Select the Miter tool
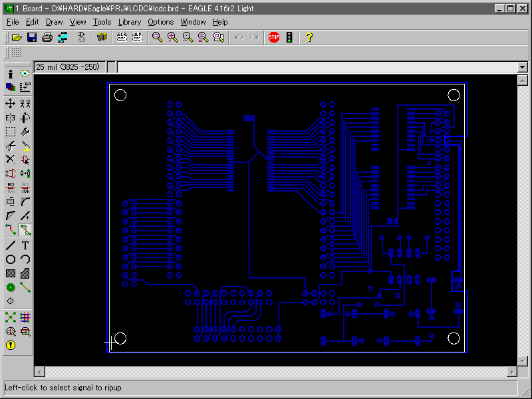This screenshot has height=399, width=532. point(25,202)
